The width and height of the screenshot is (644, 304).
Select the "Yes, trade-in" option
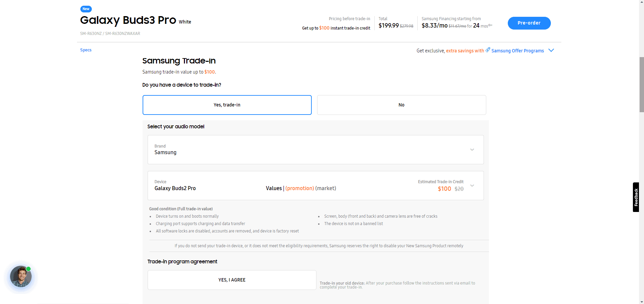[227, 105]
